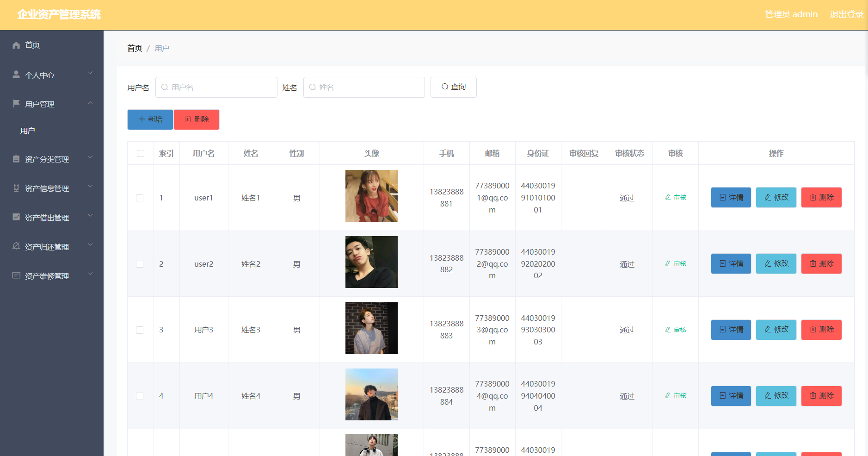Screen dimensions: 868x456
Task: Click the clipboard icon beside 资产分类管理
Action: click(16, 159)
